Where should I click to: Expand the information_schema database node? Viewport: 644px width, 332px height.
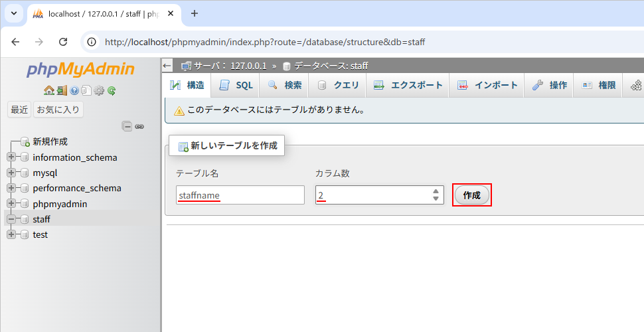(11, 157)
